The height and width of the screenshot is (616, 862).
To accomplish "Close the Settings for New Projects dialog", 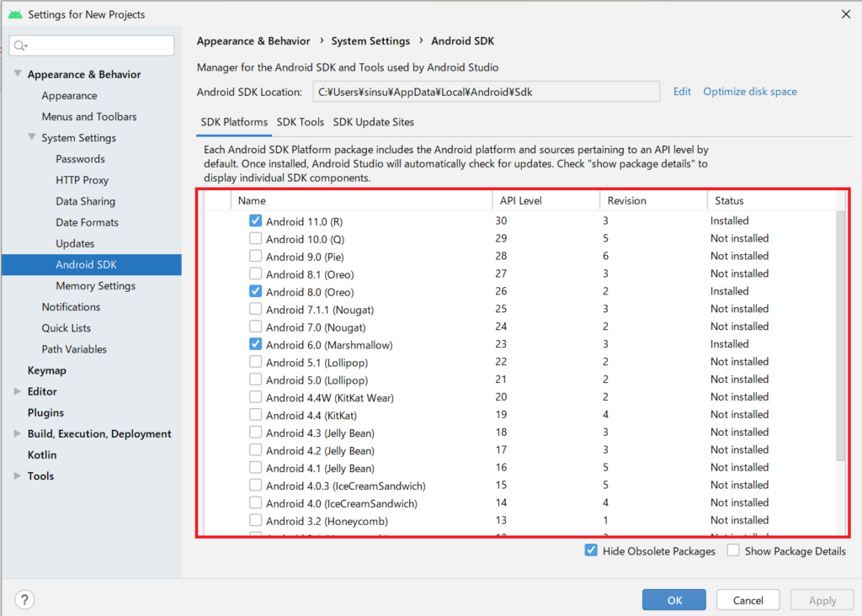I will [845, 13].
